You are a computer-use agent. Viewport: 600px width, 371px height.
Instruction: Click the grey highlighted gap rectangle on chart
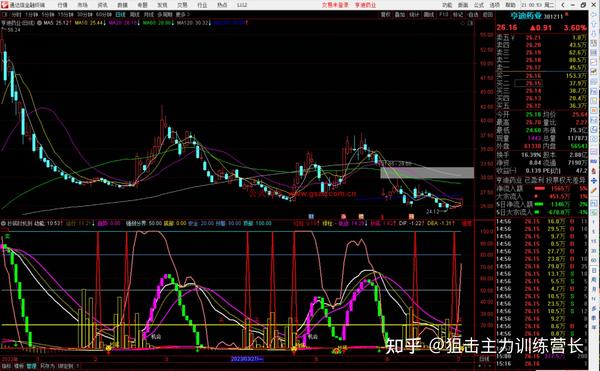[x=427, y=173]
